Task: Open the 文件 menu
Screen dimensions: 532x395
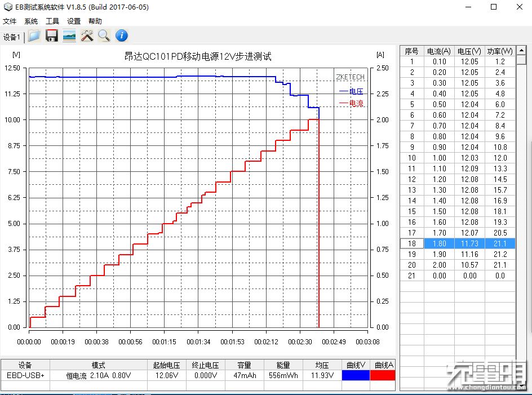Action: tap(10, 21)
